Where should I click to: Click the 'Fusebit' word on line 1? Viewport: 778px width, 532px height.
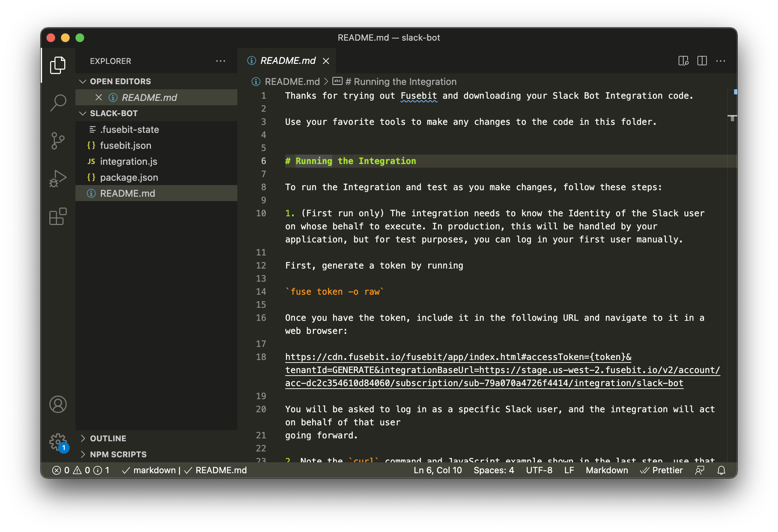click(x=419, y=96)
